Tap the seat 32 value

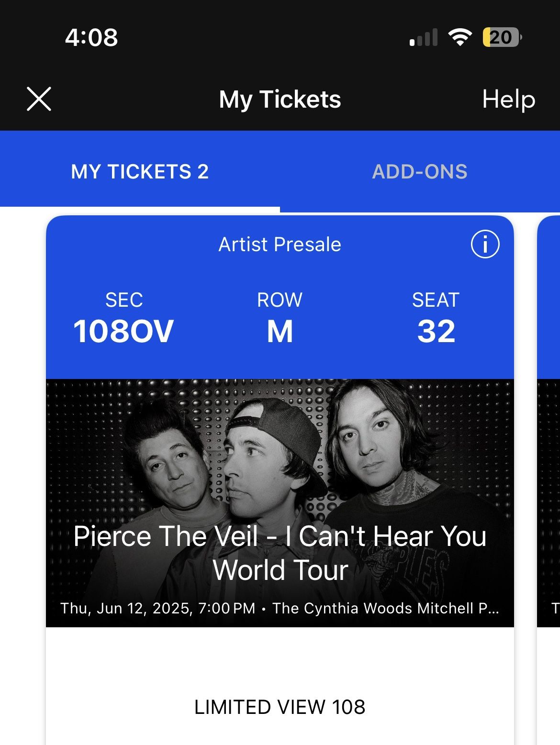pos(436,331)
